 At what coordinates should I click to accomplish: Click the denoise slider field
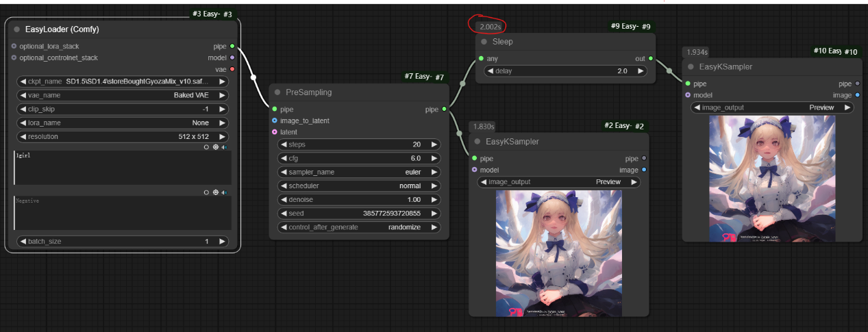(359, 199)
